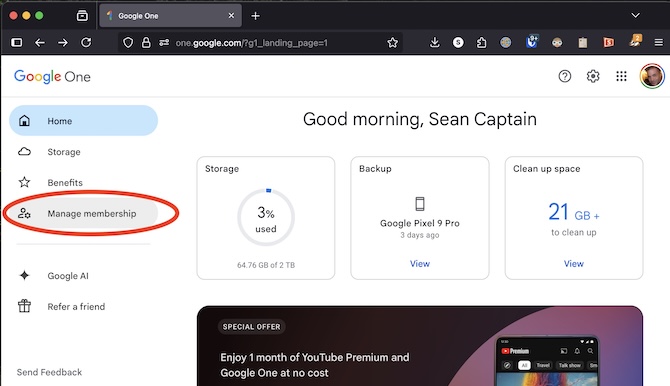Viewport: 670px width, 386px height.
Task: Click View in the Backup card
Action: (x=420, y=264)
